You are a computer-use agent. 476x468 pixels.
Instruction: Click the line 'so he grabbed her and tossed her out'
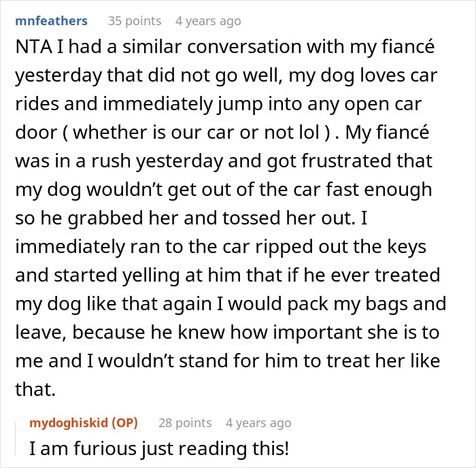185,218
